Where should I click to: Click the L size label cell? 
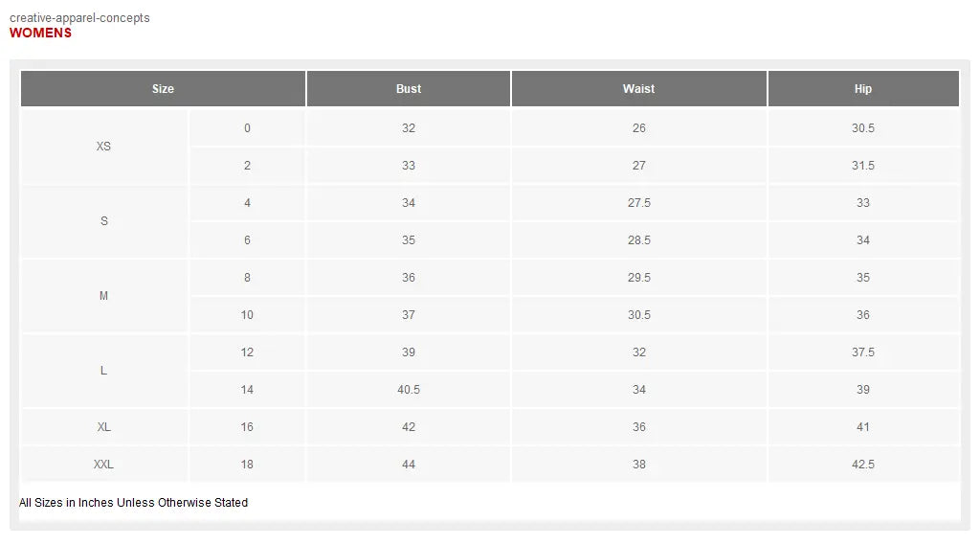point(103,371)
